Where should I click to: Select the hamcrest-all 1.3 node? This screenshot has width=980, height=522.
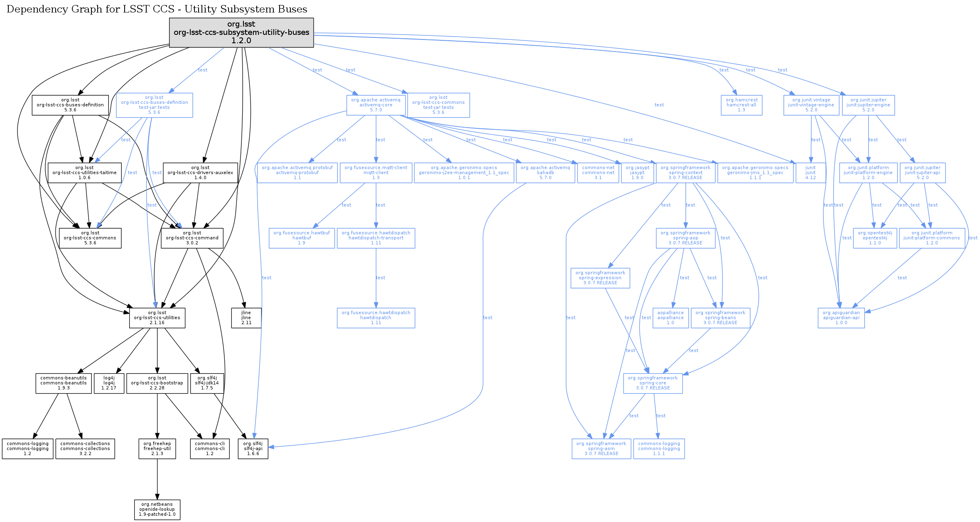pyautogui.click(x=742, y=105)
